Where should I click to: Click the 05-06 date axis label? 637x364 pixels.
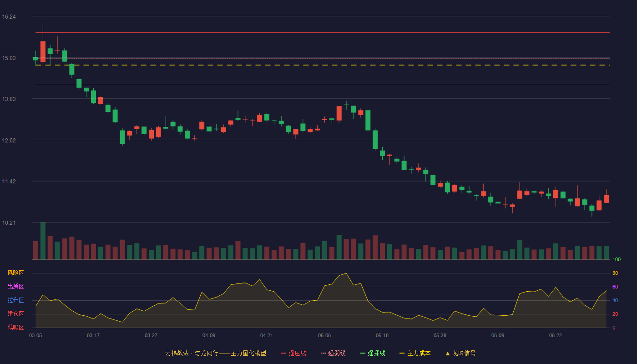pyautogui.click(x=324, y=335)
